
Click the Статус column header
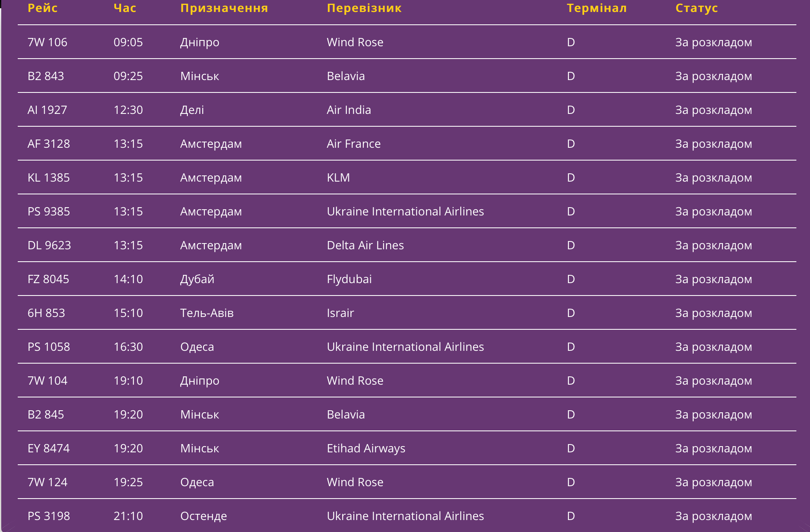pos(696,8)
